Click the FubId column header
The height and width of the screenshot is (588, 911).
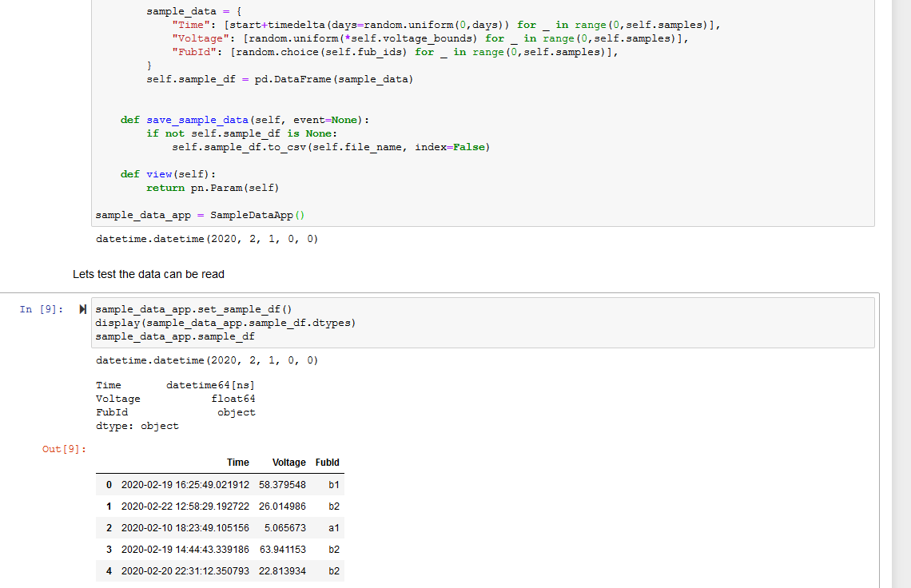coord(327,463)
